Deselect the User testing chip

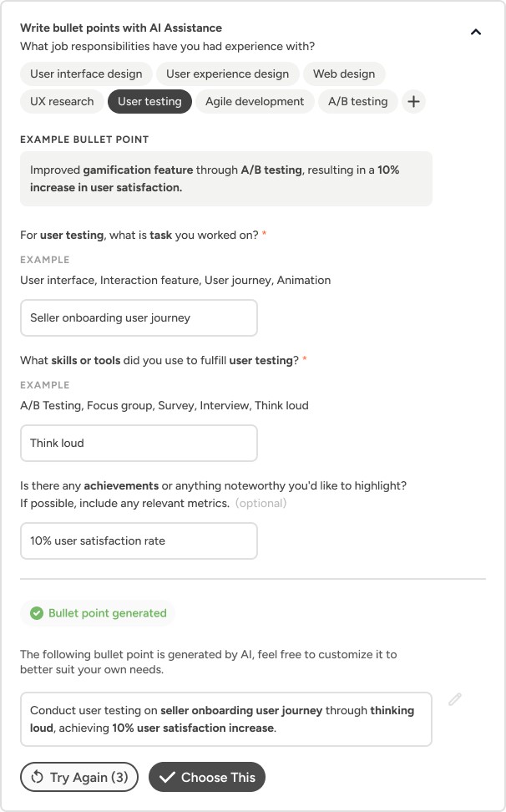[x=149, y=101]
